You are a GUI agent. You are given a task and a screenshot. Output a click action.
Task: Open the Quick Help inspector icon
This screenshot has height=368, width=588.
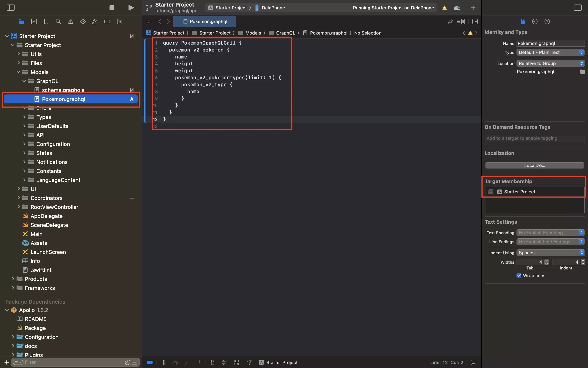(547, 21)
